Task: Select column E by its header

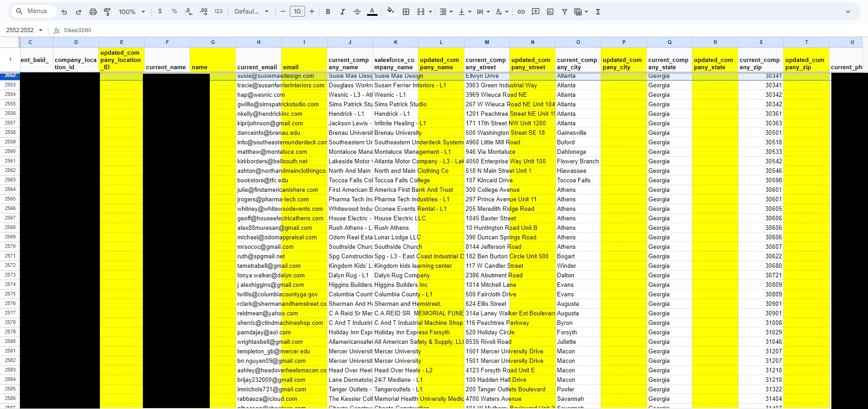Action: (122, 42)
